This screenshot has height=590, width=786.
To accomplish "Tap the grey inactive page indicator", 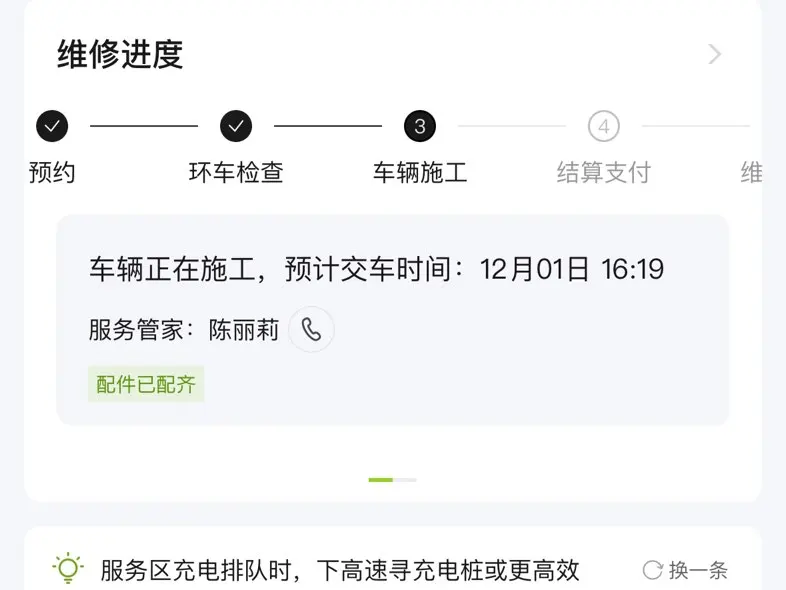I will click(405, 480).
